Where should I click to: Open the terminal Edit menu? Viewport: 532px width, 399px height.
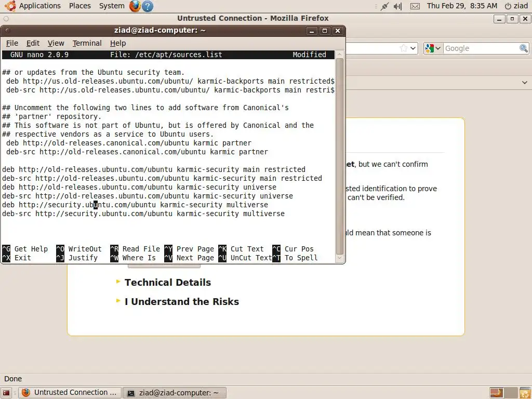click(x=33, y=43)
